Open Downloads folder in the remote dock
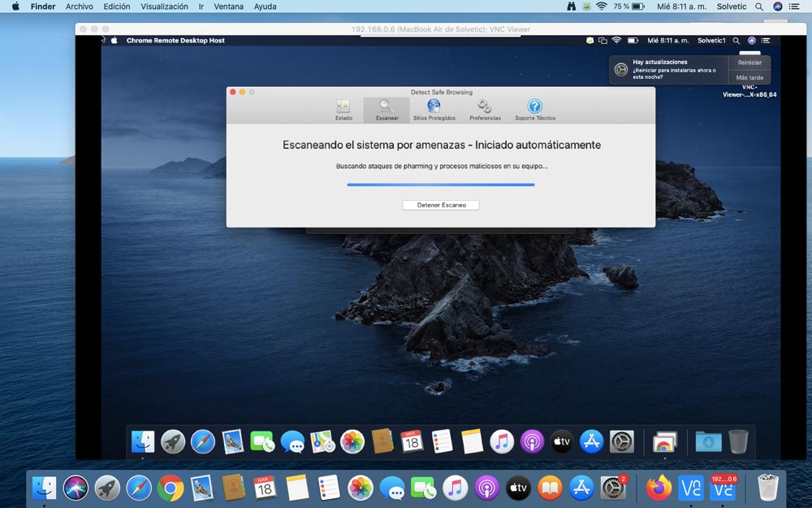The image size is (812, 508). pos(708,442)
